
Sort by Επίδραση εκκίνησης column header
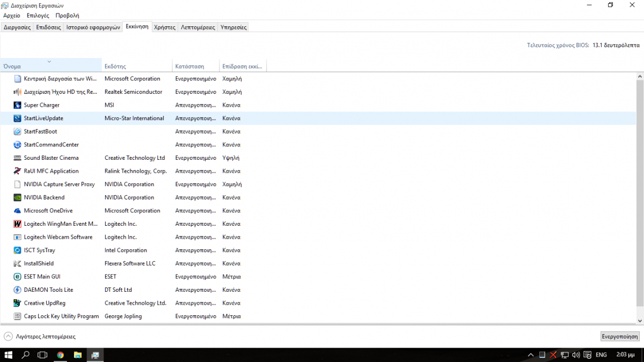pos(243,67)
